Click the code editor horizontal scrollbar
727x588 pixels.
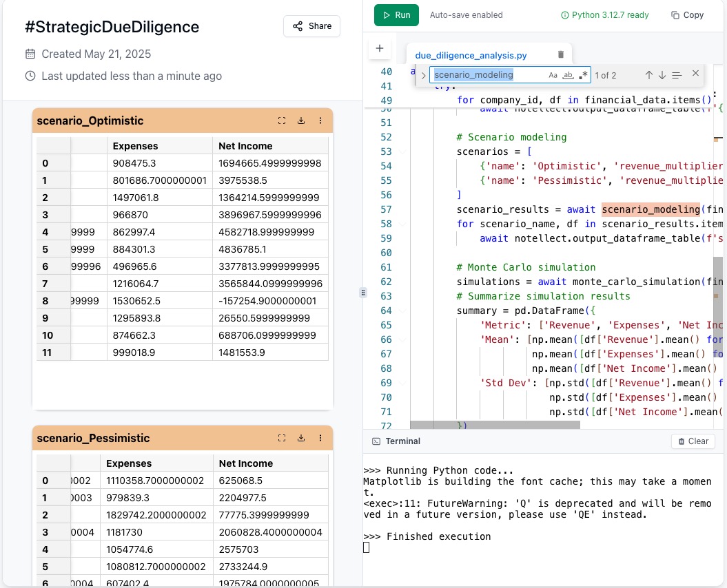495,425
